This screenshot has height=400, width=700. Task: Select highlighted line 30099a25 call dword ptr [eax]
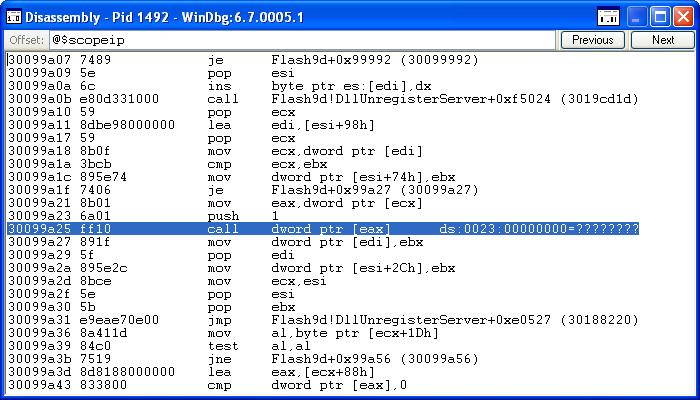click(323, 229)
